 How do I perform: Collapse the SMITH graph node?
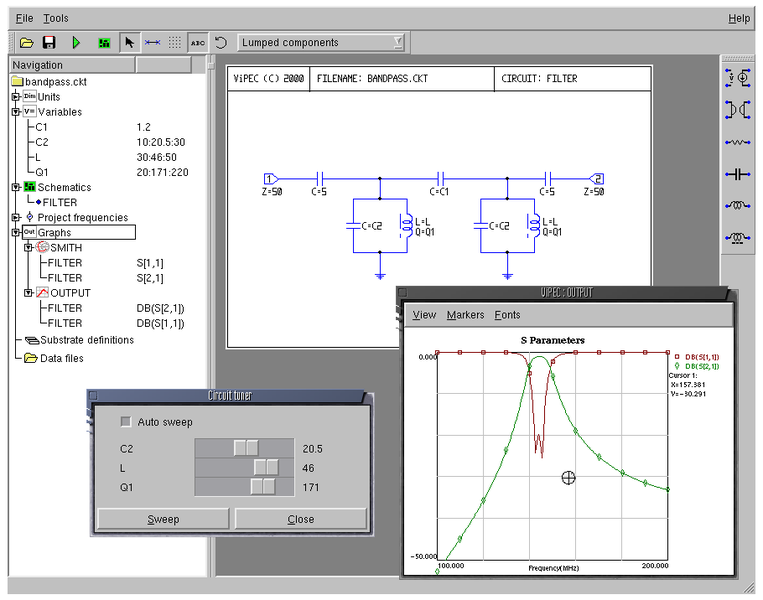(28, 248)
